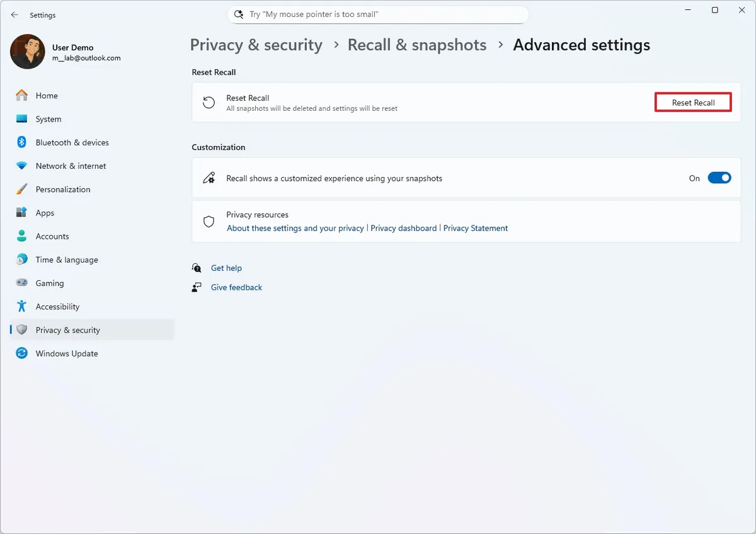Click Give feedback
The height and width of the screenshot is (534, 756).
[x=236, y=287]
